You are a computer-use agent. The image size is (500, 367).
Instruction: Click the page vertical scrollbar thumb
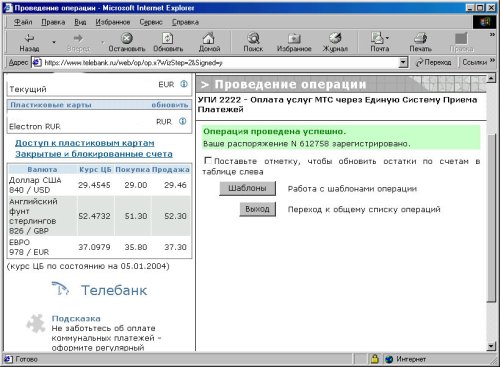click(x=491, y=217)
